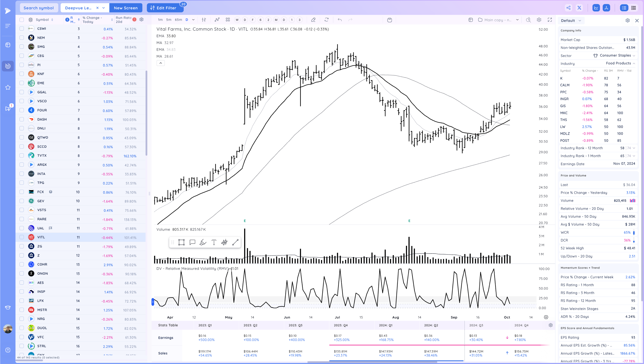Screen dimensions: 644x364
Task: Expand the Sector Consumer Staples dropdown
Action: pos(634,55)
